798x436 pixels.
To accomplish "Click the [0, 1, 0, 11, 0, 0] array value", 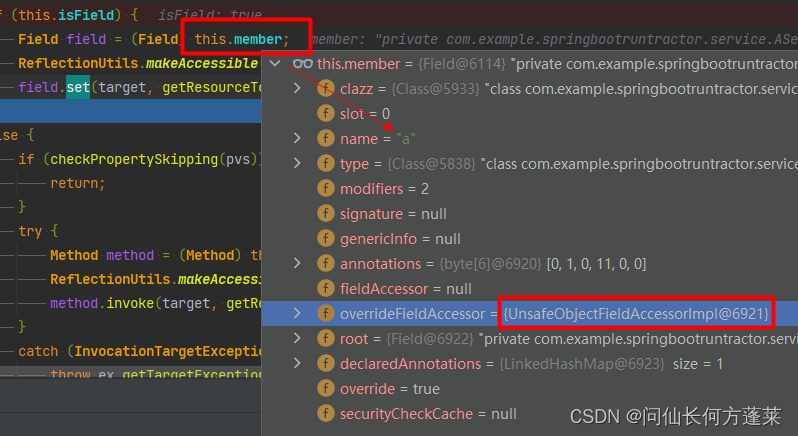I will click(x=596, y=264).
